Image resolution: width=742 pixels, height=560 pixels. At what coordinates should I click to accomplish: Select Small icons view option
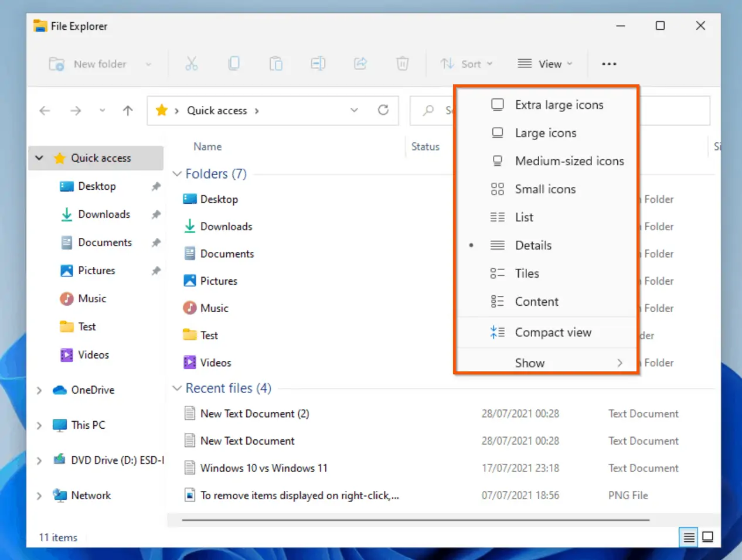click(x=546, y=189)
